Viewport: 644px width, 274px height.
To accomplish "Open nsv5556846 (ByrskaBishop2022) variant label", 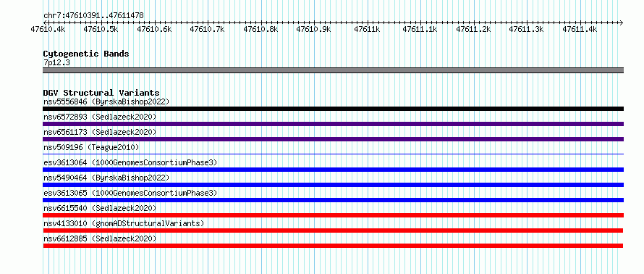I will [106, 101].
